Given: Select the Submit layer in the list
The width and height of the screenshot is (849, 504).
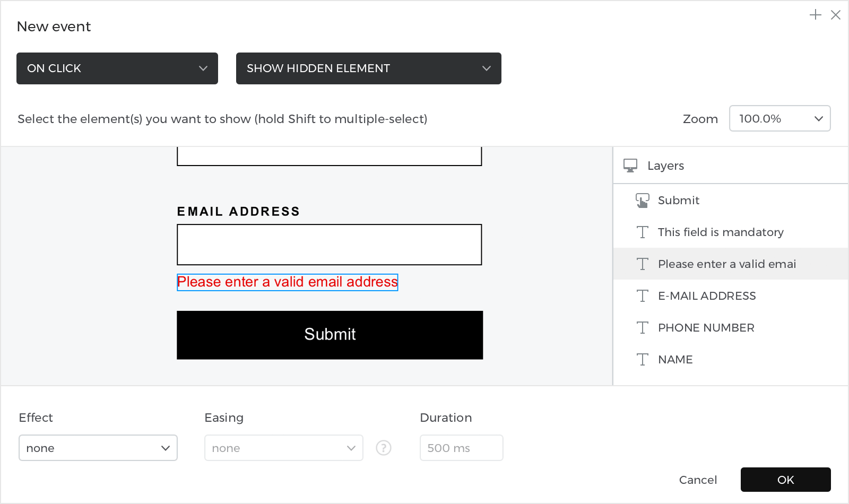Looking at the screenshot, I should pos(731,200).
